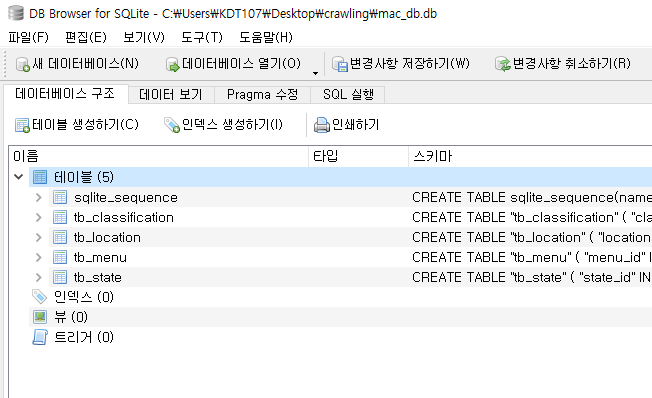The width and height of the screenshot is (652, 398).
Task: Click the 인덱스 생성하기(I) button label
Action: pyautogui.click(x=232, y=124)
